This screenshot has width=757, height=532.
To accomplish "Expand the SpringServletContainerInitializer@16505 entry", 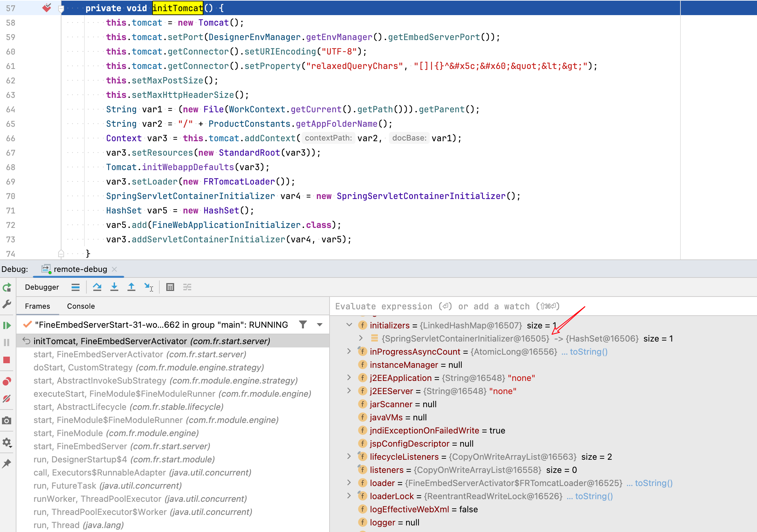I will [x=361, y=338].
